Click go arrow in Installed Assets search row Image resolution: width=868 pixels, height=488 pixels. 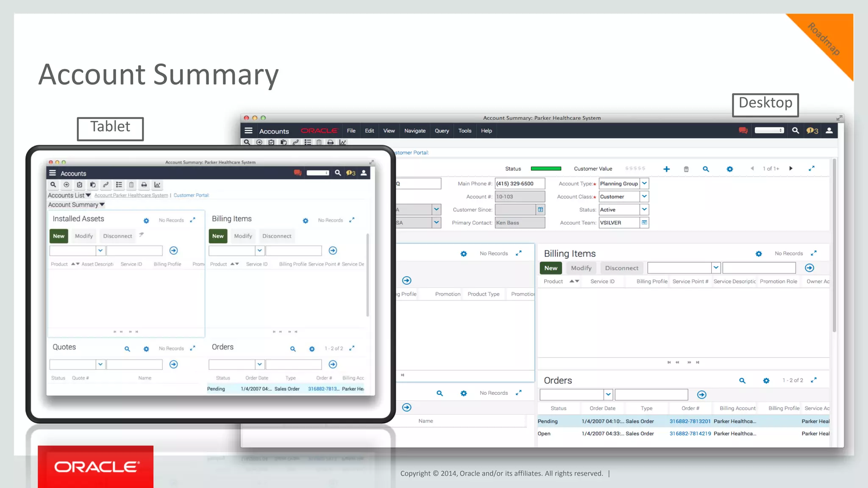(x=174, y=251)
